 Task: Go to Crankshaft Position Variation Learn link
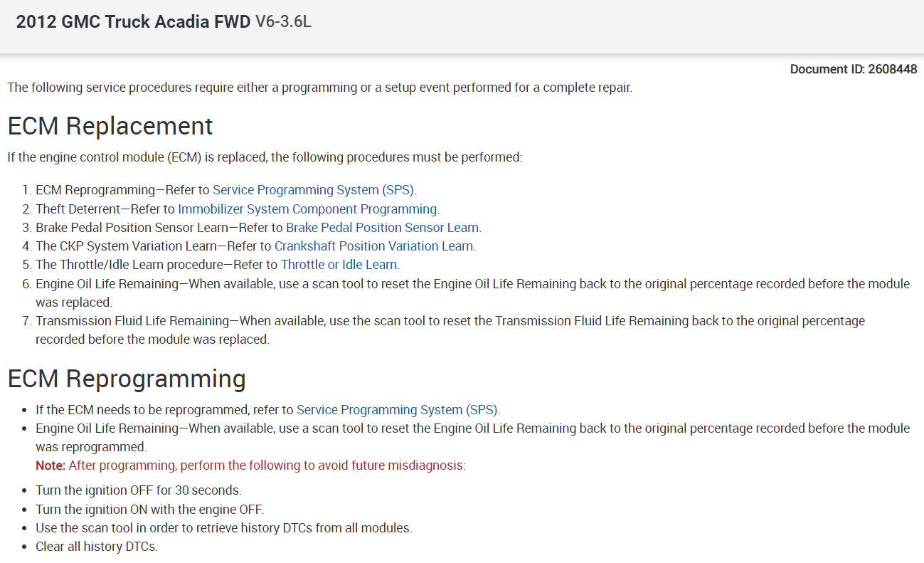pyautogui.click(x=374, y=246)
